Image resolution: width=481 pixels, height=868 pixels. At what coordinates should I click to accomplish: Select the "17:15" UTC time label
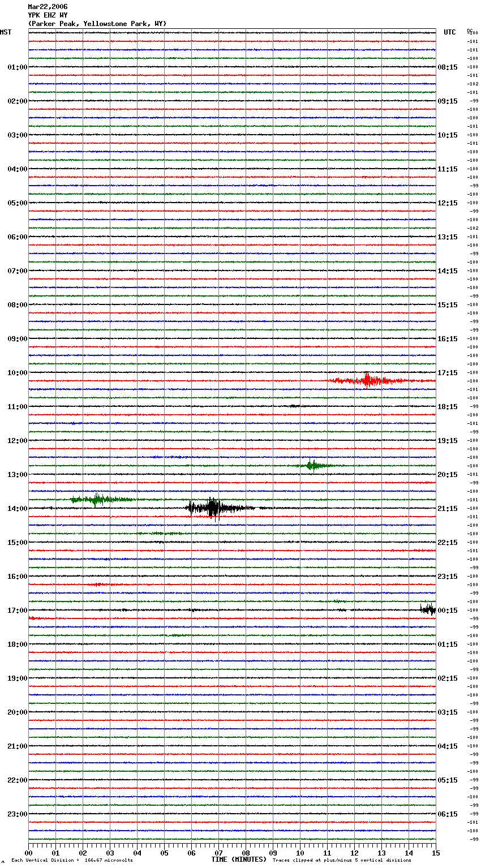click(448, 373)
